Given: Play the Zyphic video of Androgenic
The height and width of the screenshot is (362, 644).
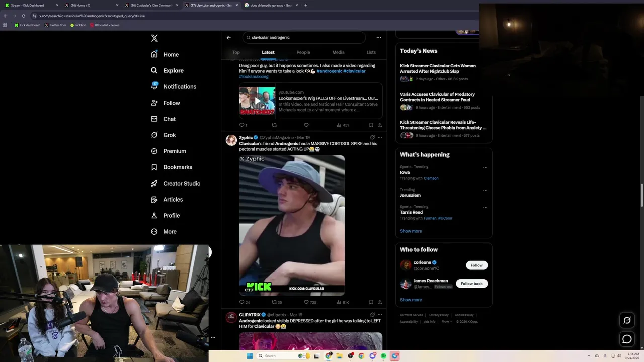Looking at the screenshot, I should (x=292, y=225).
